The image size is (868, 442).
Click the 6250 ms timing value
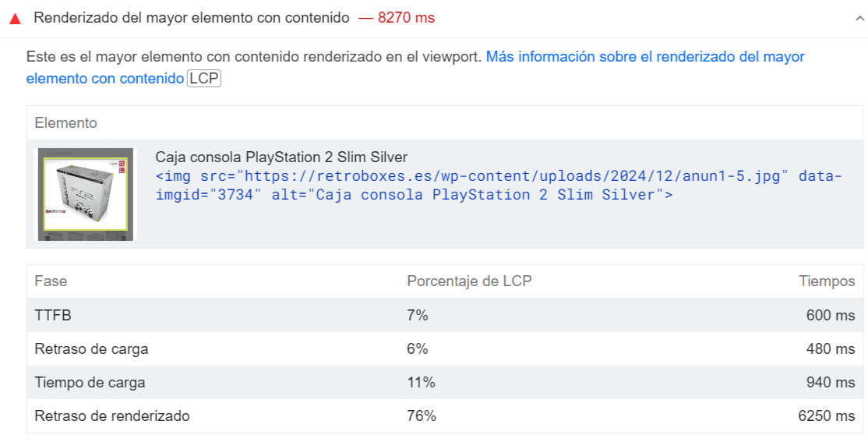click(827, 416)
